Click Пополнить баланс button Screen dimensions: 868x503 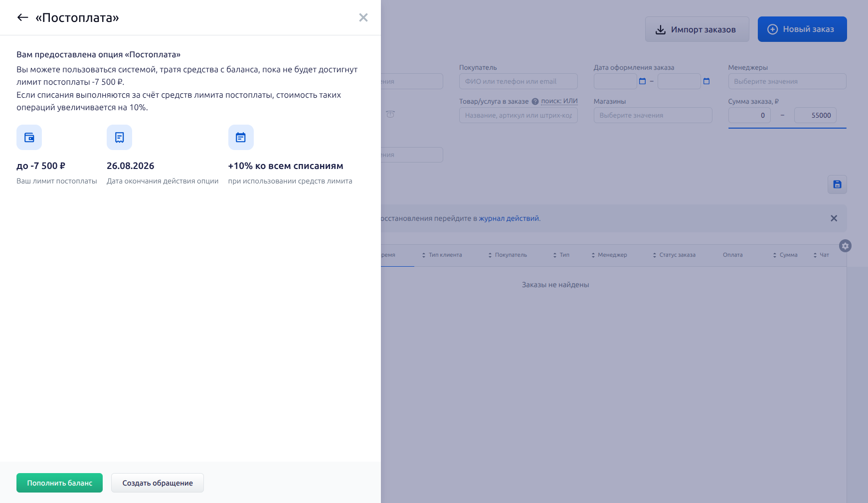click(59, 483)
